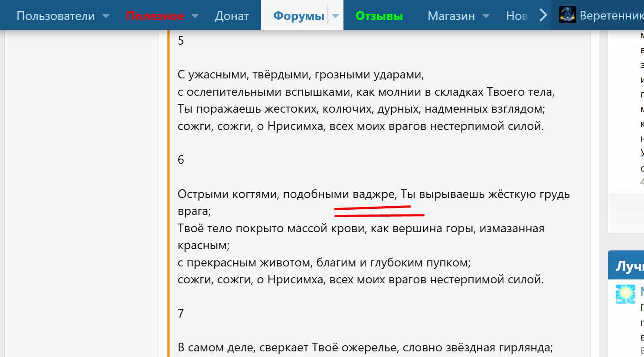The width and height of the screenshot is (644, 357).
Task: Click the line starting with С ужасными
Action: 301,75
